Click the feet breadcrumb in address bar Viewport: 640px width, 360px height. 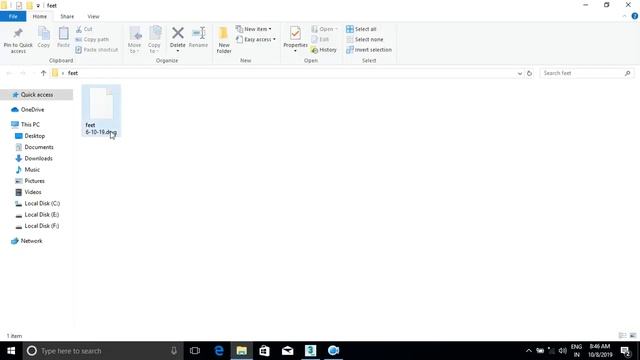(x=73, y=73)
